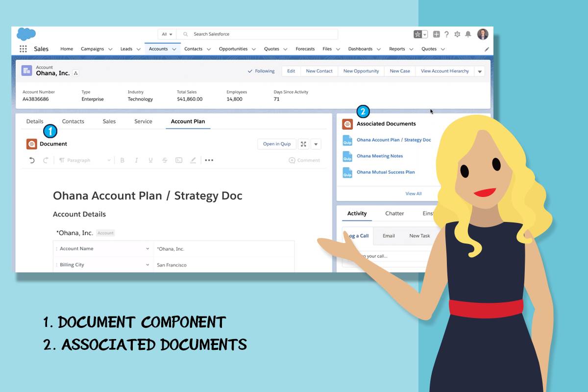Toggle the Following button
The image size is (588, 392).
click(261, 71)
